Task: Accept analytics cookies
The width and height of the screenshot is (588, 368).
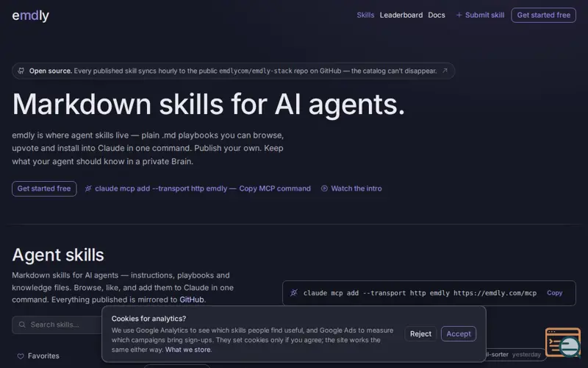Action: (458, 334)
